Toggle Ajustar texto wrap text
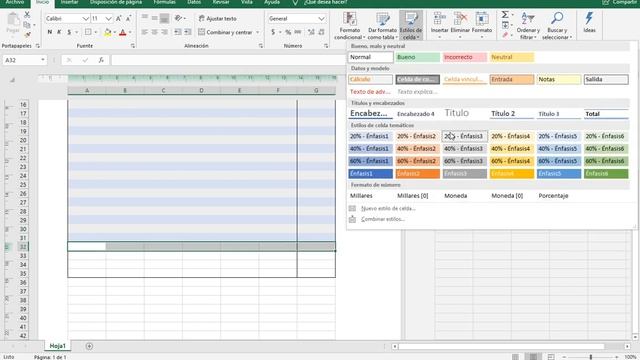 [218, 19]
